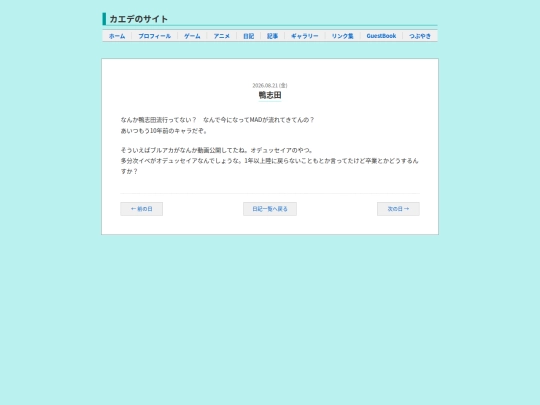The image size is (540, 405).
Task: Click the ← 前の日 button
Action: point(142,209)
